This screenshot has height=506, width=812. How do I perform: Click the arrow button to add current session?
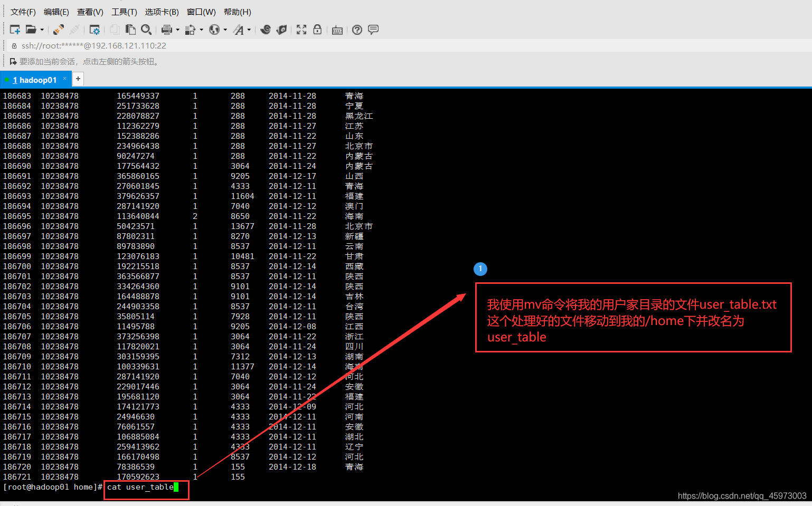[13, 61]
